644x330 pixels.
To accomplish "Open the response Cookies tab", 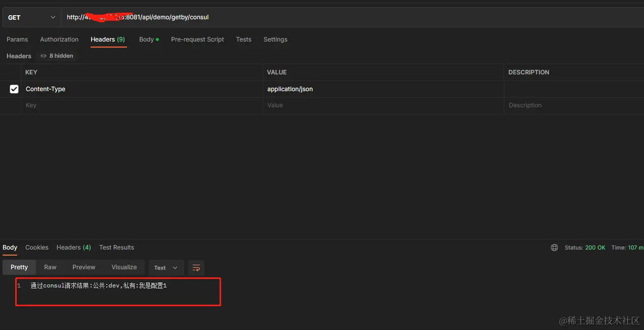I will click(37, 247).
